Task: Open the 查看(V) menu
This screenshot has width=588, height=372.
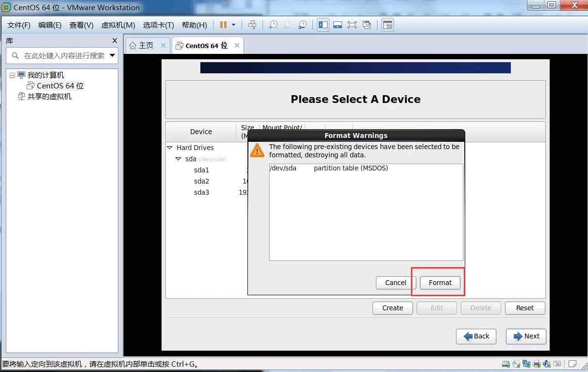Action: click(x=82, y=25)
